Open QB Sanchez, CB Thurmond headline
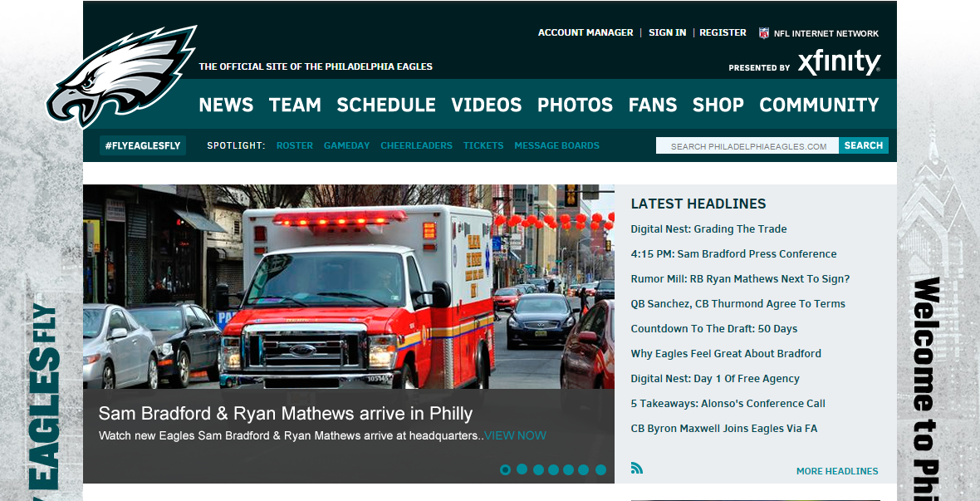This screenshot has width=980, height=501. click(738, 304)
